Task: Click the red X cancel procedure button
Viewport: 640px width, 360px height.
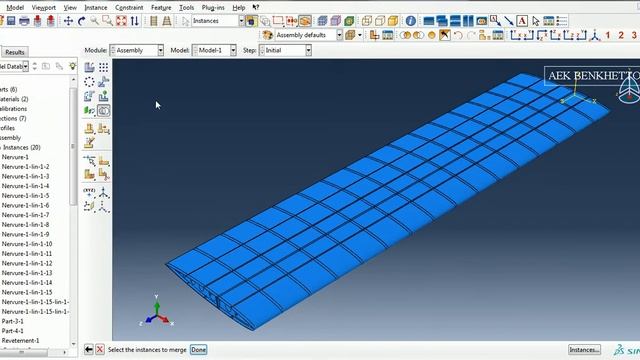Action: click(x=100, y=349)
